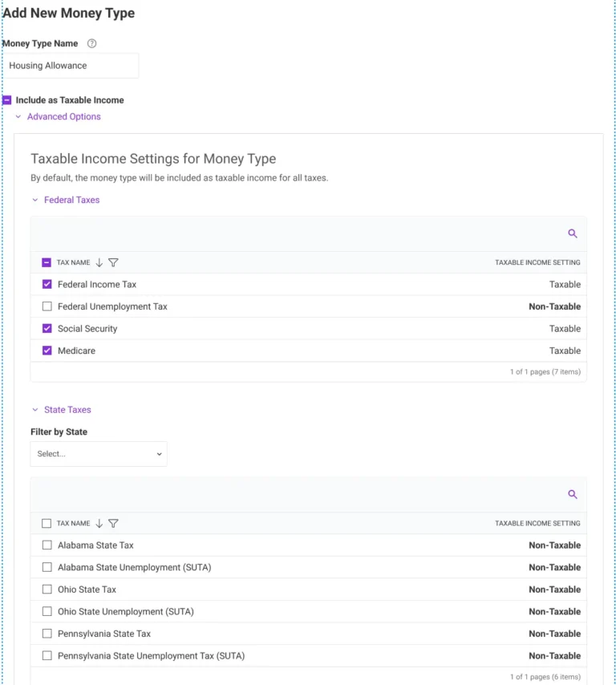Uncheck the Social Security checkbox
This screenshot has width=616, height=685.
point(47,328)
